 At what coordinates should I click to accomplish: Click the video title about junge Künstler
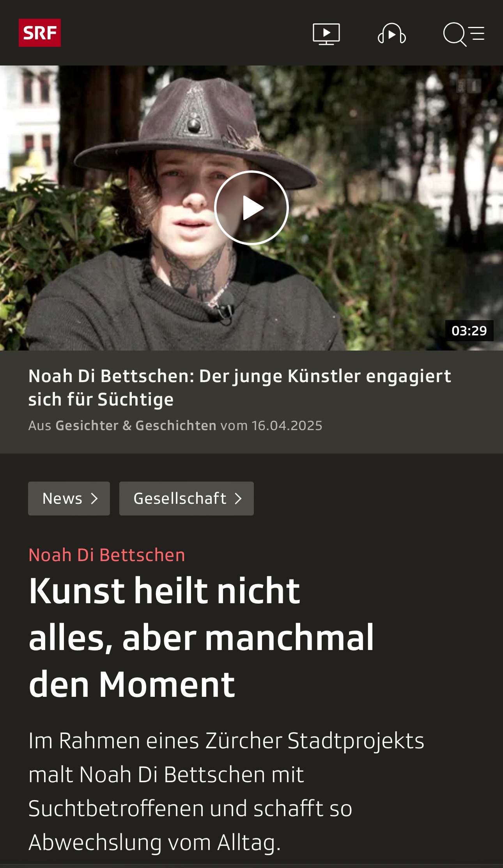tap(240, 388)
